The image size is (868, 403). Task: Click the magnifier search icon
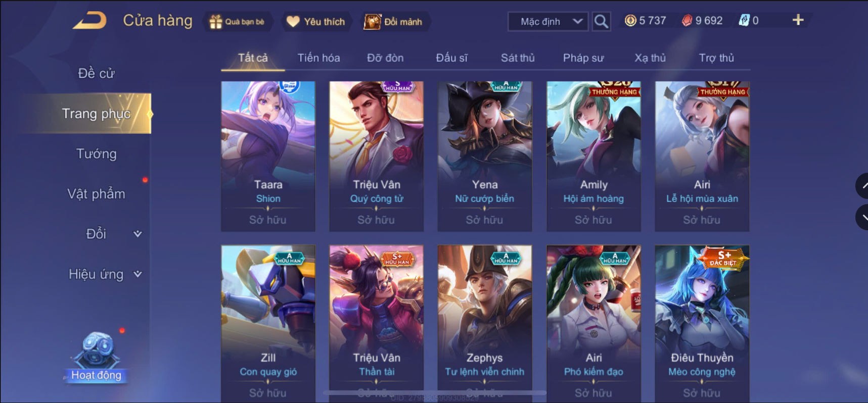(601, 21)
